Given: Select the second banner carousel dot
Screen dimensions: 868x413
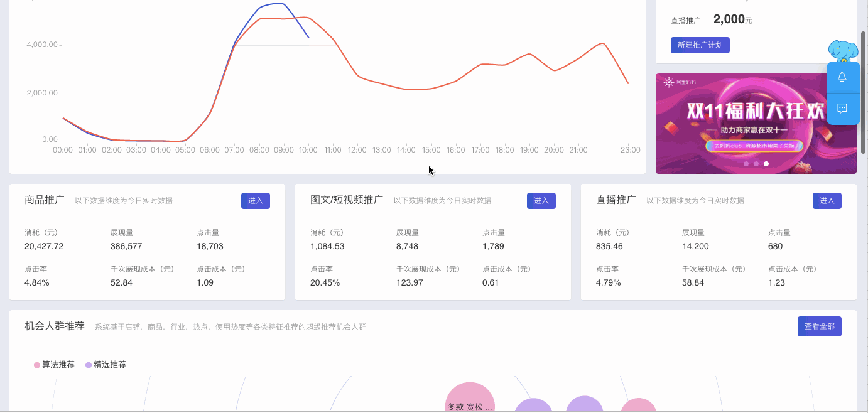Looking at the screenshot, I should [x=756, y=164].
